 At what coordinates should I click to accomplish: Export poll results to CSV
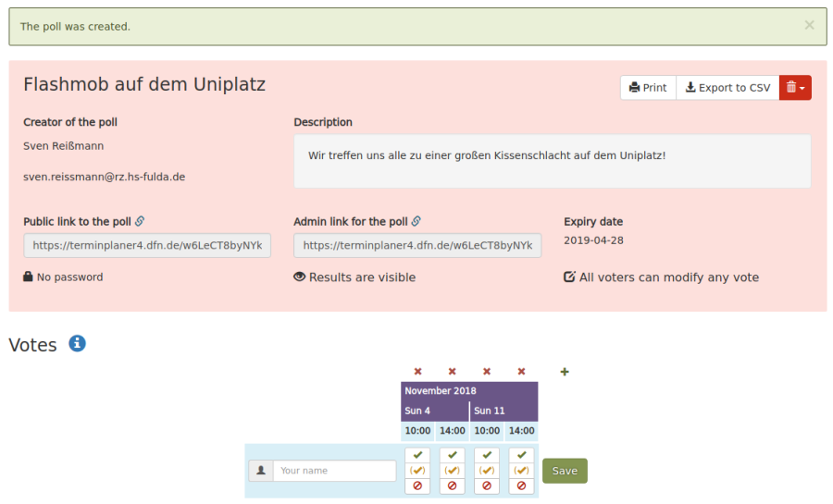[727, 88]
